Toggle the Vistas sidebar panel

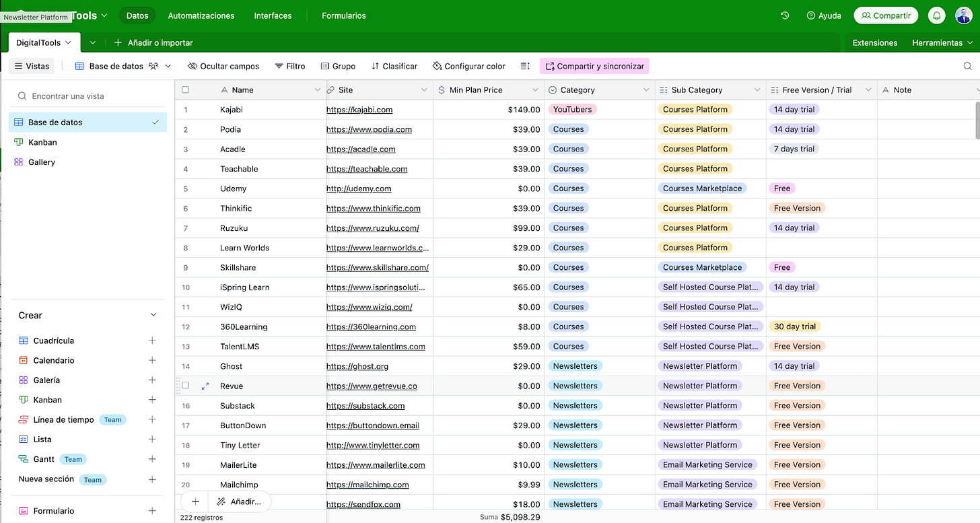(x=32, y=66)
